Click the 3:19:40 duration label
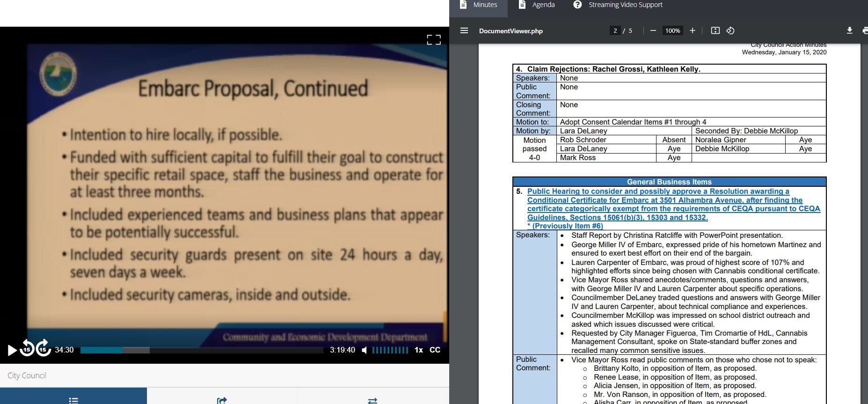 342,350
